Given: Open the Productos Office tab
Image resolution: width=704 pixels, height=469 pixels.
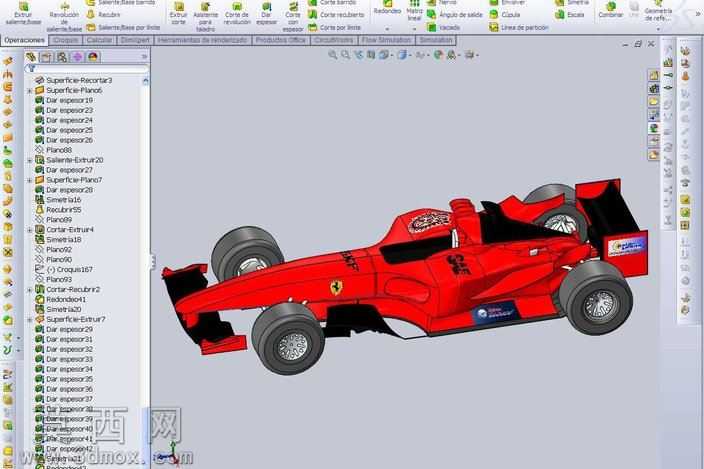Looking at the screenshot, I should [x=280, y=40].
